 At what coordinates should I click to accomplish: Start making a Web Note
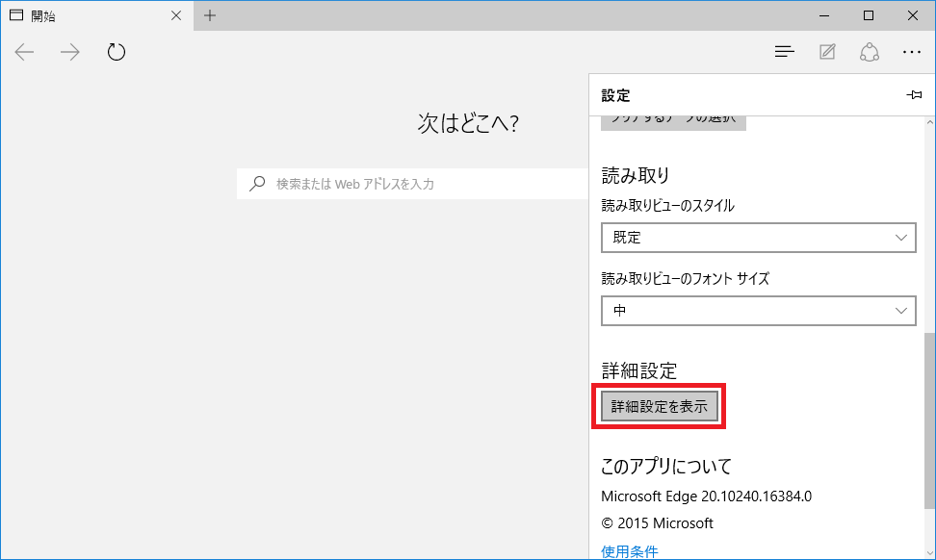point(827,52)
